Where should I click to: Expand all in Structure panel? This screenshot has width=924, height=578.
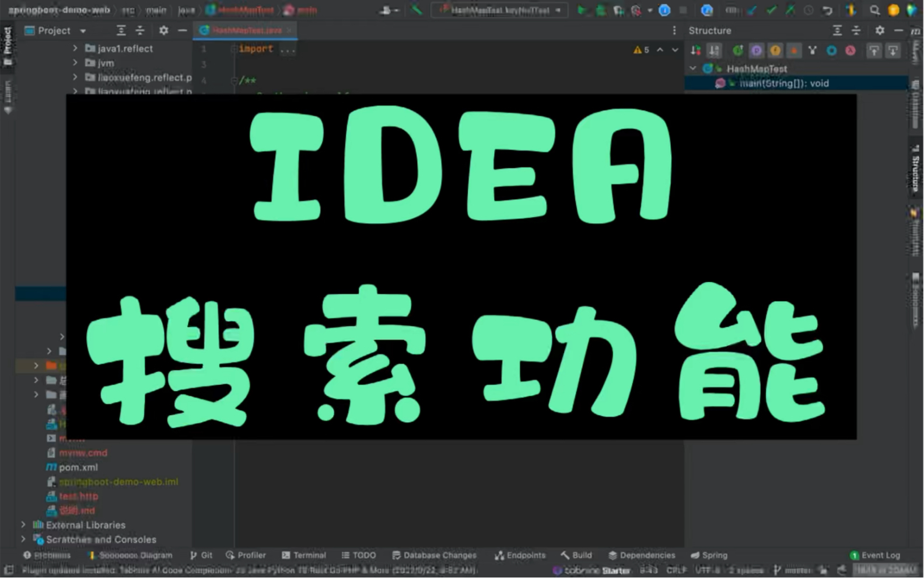[x=837, y=30]
